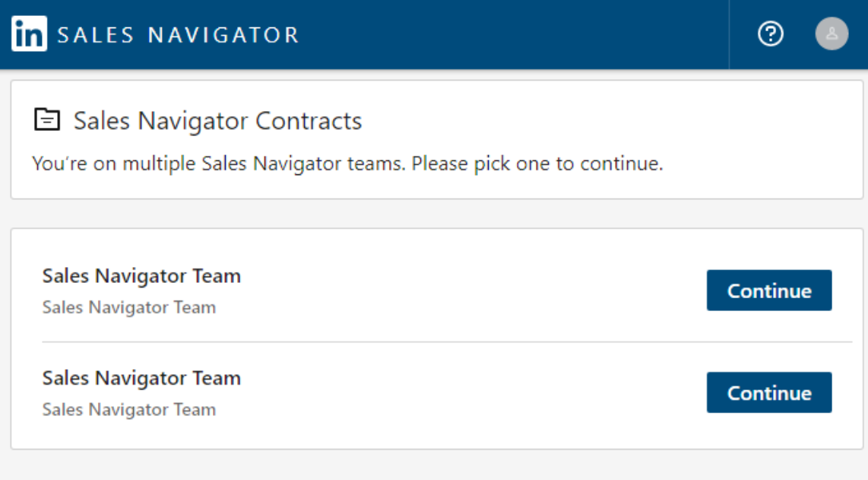The width and height of the screenshot is (868, 480).
Task: Open the help question mark icon
Action: click(770, 33)
